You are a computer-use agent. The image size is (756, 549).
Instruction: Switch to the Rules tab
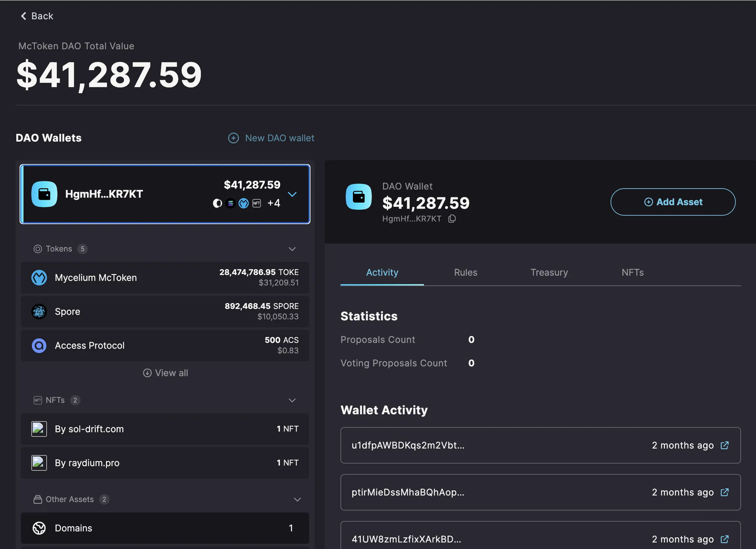(465, 272)
